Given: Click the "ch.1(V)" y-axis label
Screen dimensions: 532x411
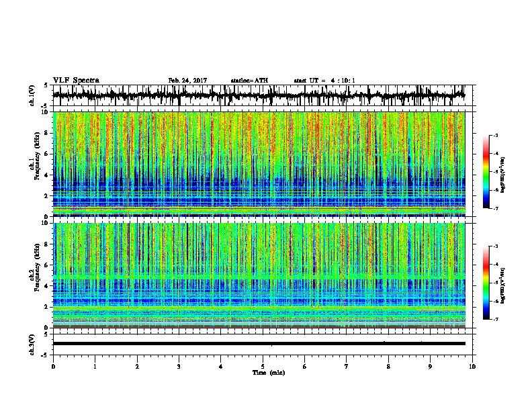Looking at the screenshot, I should coord(32,95).
